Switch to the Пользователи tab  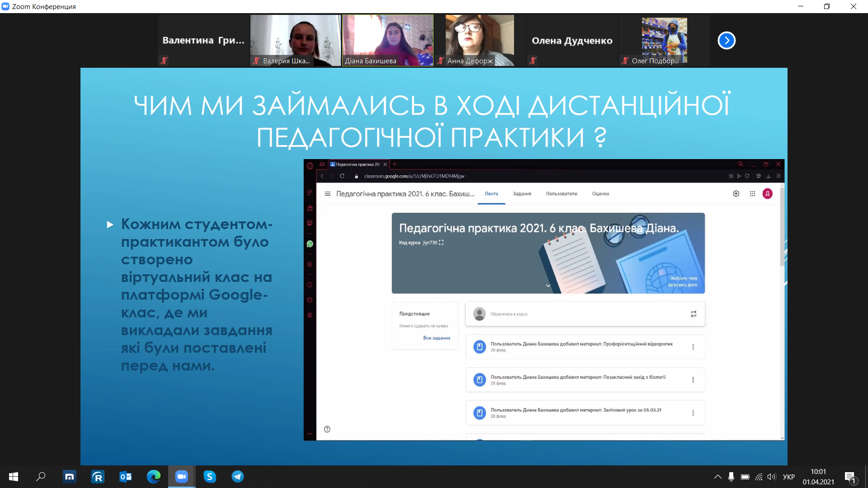561,194
